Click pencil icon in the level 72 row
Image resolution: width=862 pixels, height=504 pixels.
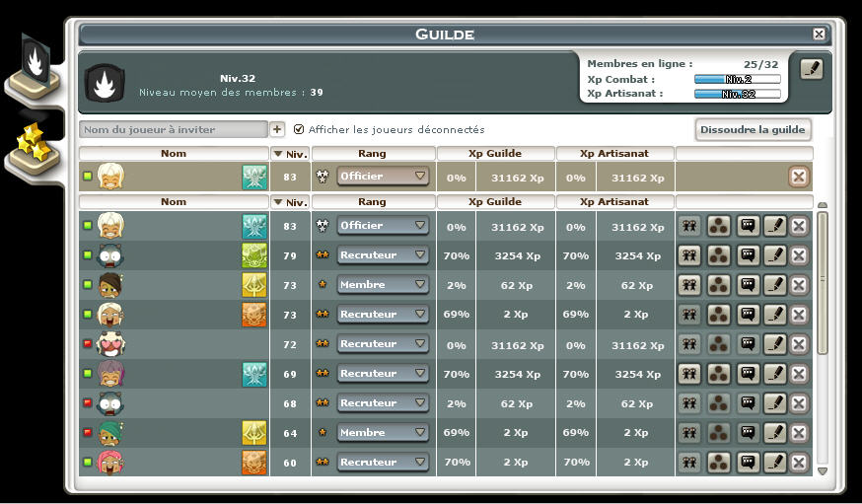pyautogui.click(x=775, y=344)
